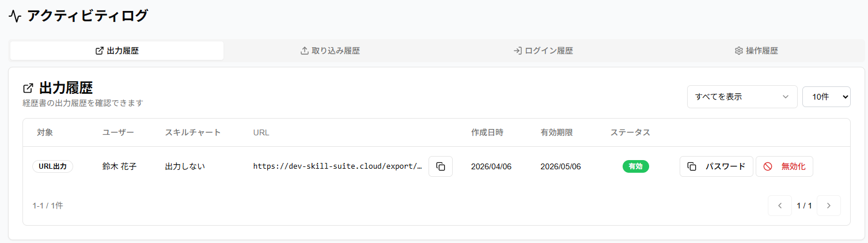Go to the next page using the right chevron
This screenshot has width=868, height=243.
(828, 206)
